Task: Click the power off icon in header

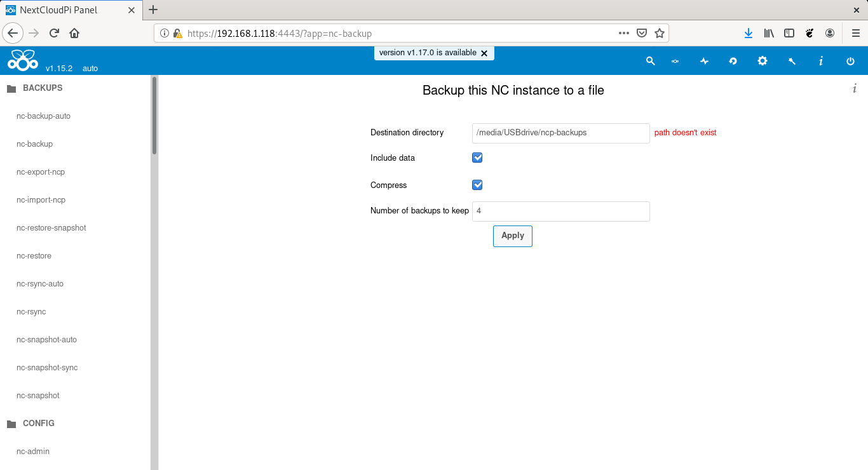Action: [x=850, y=61]
